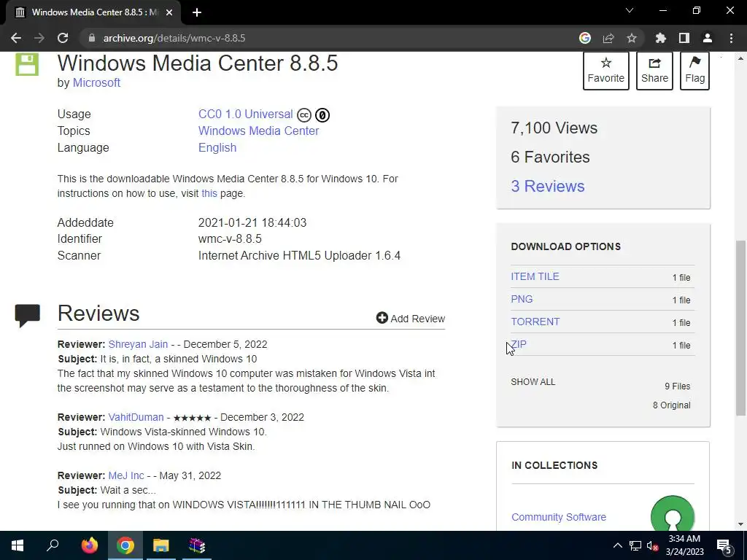This screenshot has width=747, height=560.
Task: Click the Community Software green collection thumbnail
Action: [x=672, y=514]
